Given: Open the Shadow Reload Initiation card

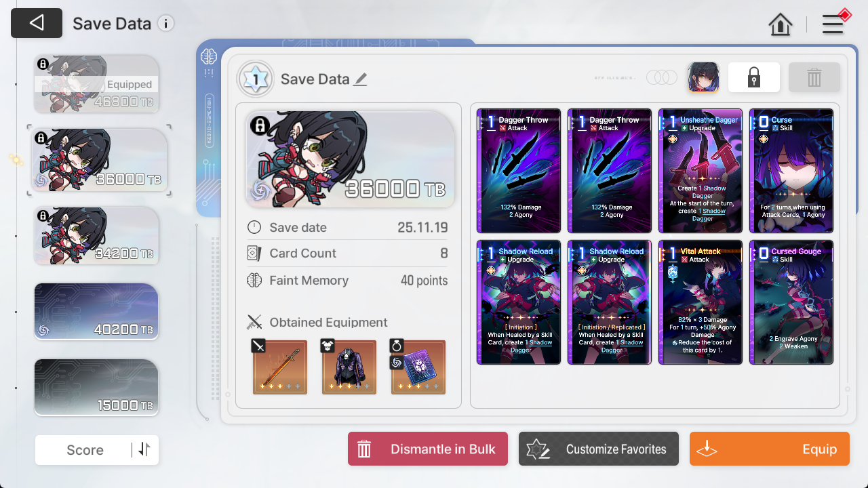Looking at the screenshot, I should pos(519,302).
